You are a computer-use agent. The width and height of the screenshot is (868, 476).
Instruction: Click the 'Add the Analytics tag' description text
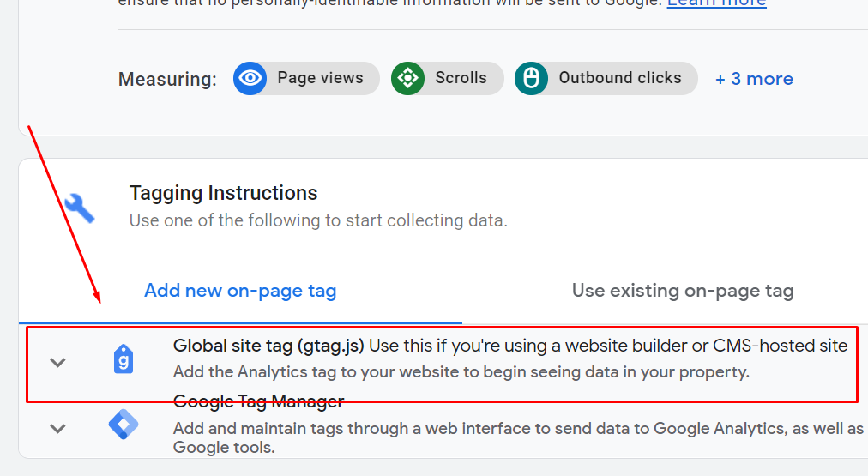(461, 372)
